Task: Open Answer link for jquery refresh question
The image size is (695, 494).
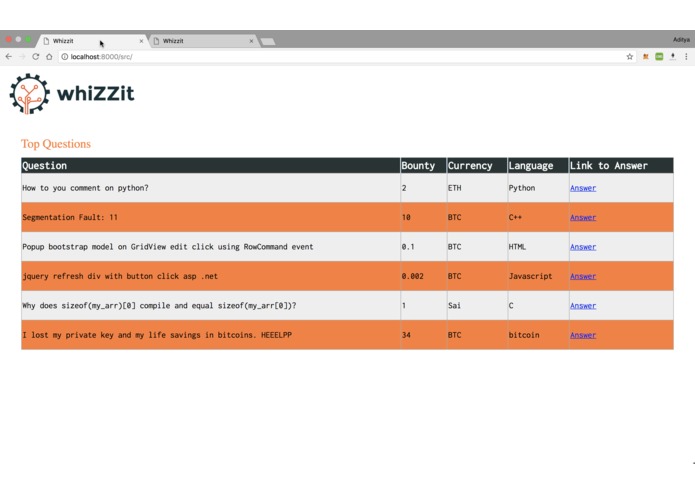Action: point(583,276)
